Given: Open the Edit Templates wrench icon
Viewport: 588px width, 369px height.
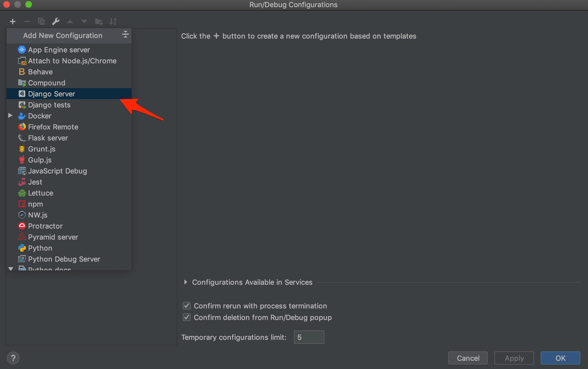Looking at the screenshot, I should (x=56, y=21).
